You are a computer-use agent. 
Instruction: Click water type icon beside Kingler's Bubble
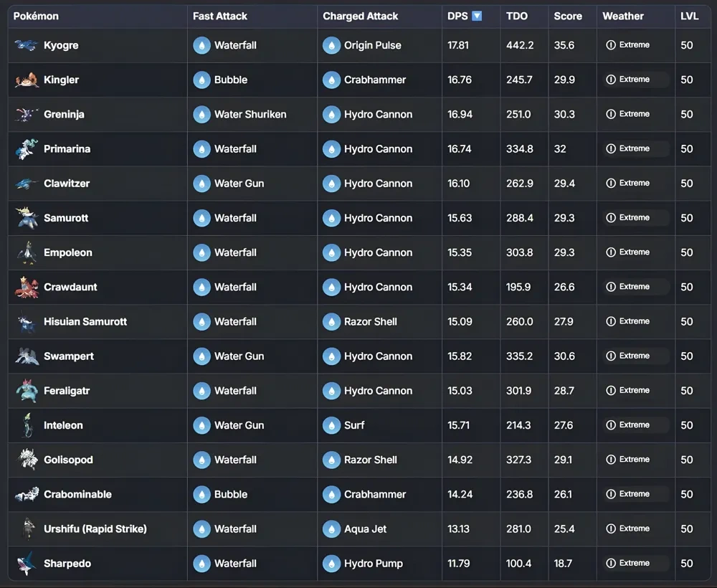point(201,80)
